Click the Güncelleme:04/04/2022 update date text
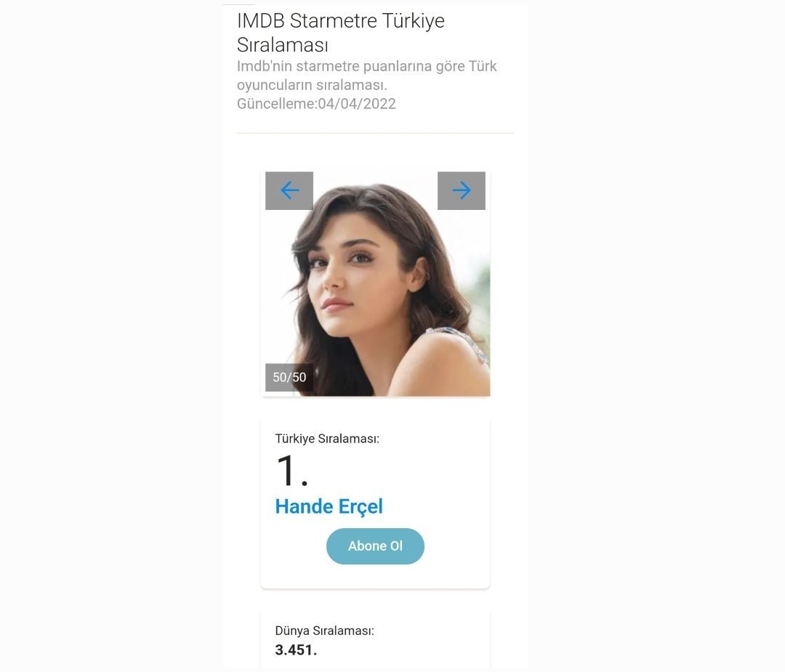The width and height of the screenshot is (785, 672). (316, 104)
